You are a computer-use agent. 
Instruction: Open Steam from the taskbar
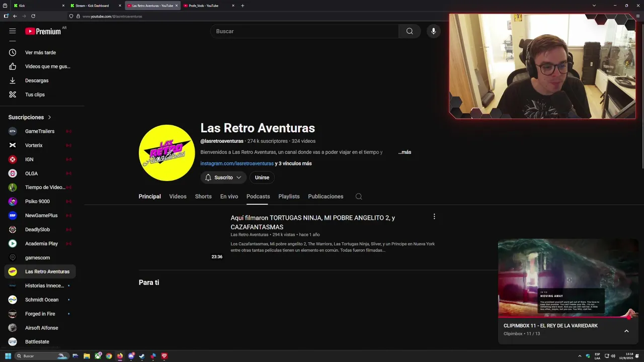point(142,356)
